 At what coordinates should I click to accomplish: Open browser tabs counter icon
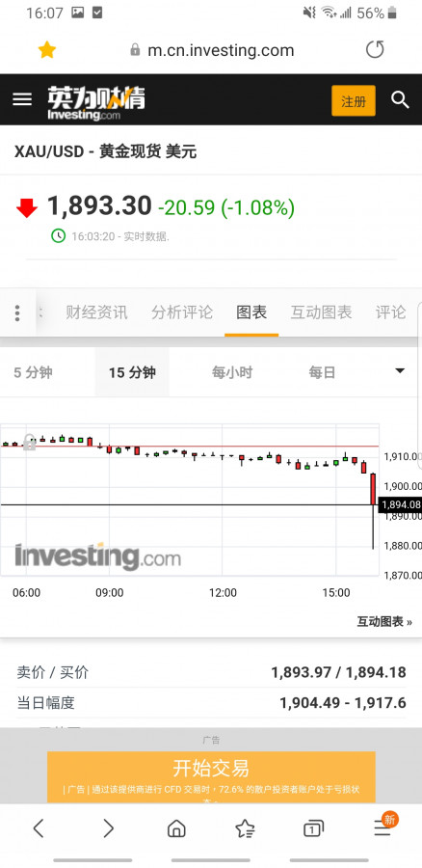click(313, 828)
